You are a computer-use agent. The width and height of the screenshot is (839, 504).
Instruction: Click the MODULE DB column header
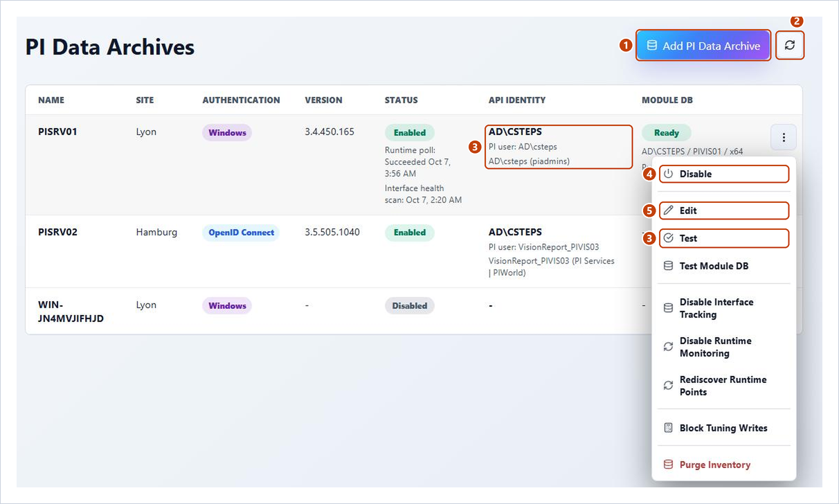click(x=667, y=100)
